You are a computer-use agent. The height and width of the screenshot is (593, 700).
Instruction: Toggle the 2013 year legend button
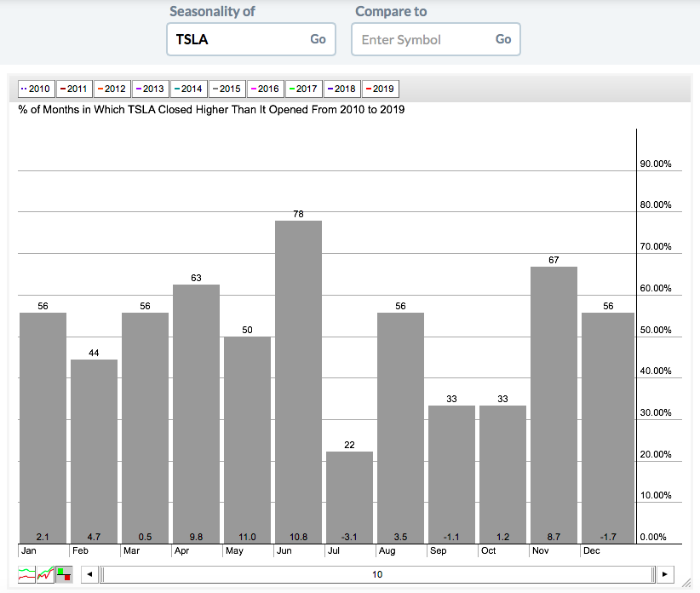150,89
